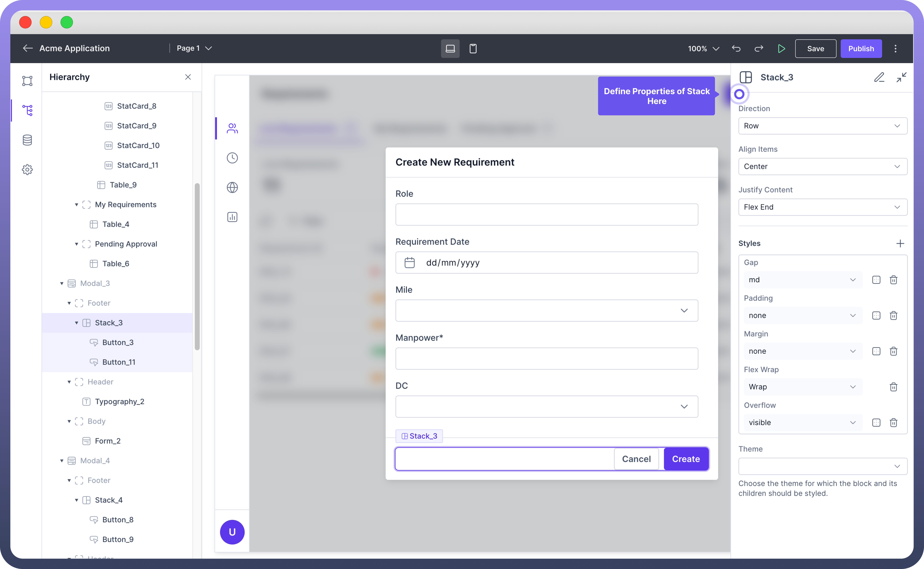The width and height of the screenshot is (924, 569).
Task: Click the settings gear in left sidebar
Action: click(27, 170)
